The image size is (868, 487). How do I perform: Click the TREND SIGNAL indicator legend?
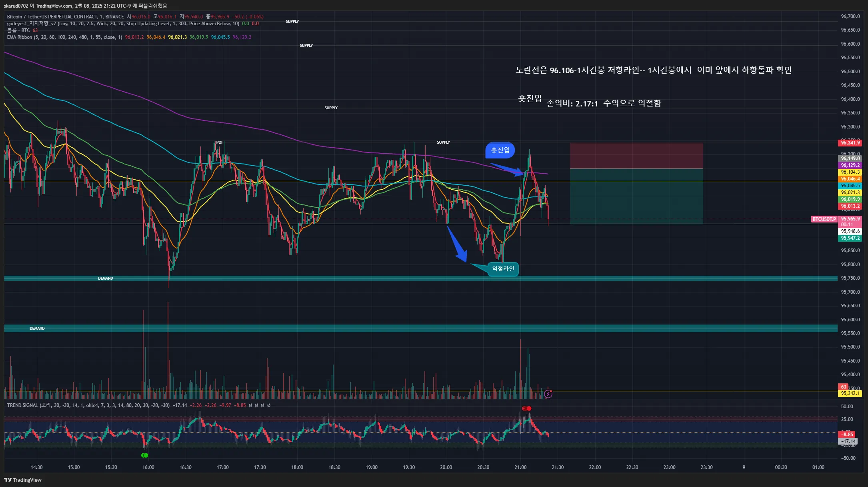(x=88, y=405)
